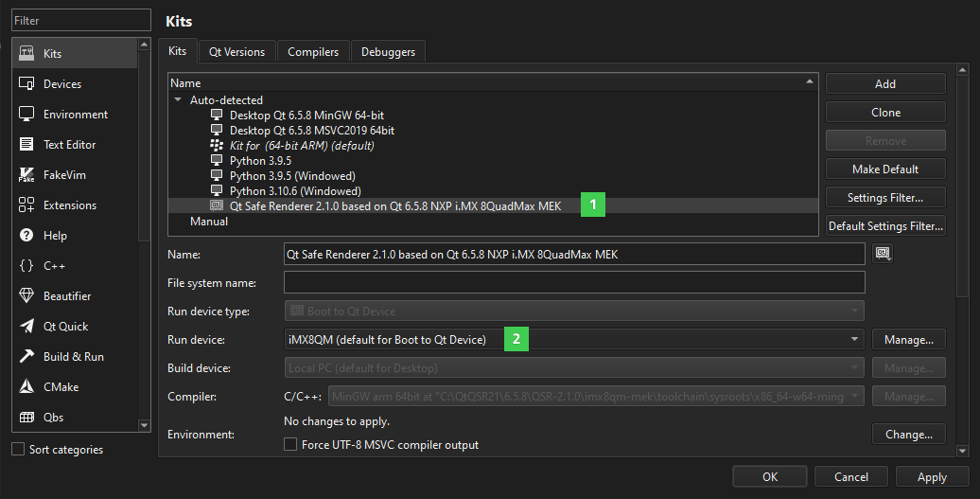Collapse the Auto-detected kits group
The width and height of the screenshot is (980, 499).
click(177, 99)
